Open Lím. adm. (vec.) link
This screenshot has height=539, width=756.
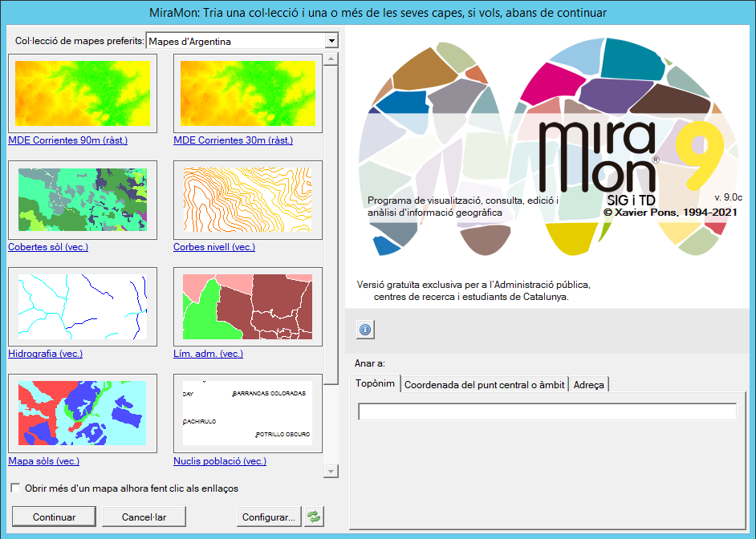coord(209,354)
